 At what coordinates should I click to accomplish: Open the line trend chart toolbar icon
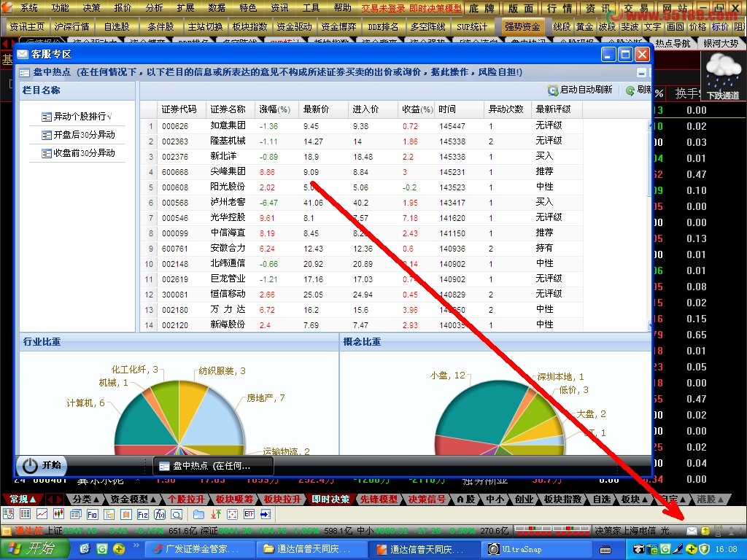click(x=42, y=514)
